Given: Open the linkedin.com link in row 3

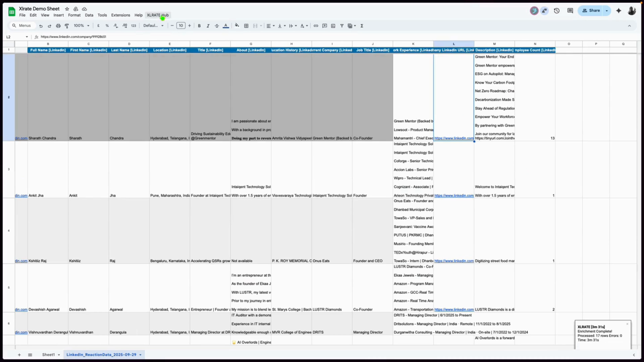Looking at the screenshot, I should (x=21, y=195).
